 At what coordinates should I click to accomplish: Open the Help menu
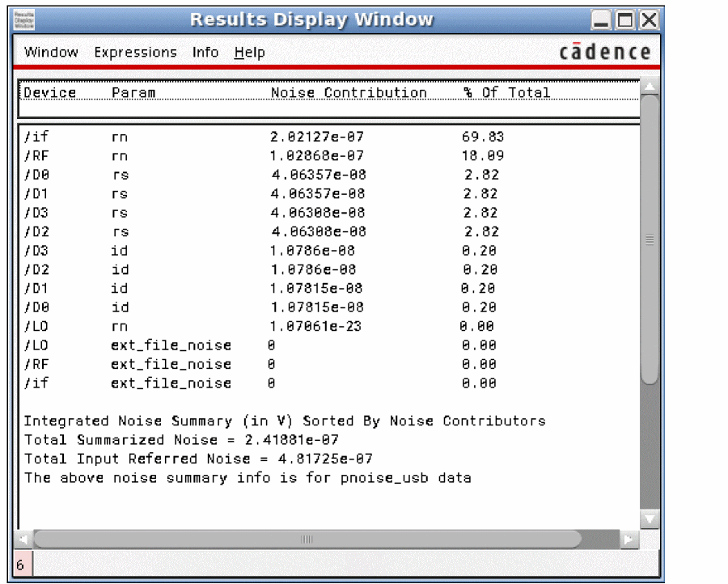[249, 53]
